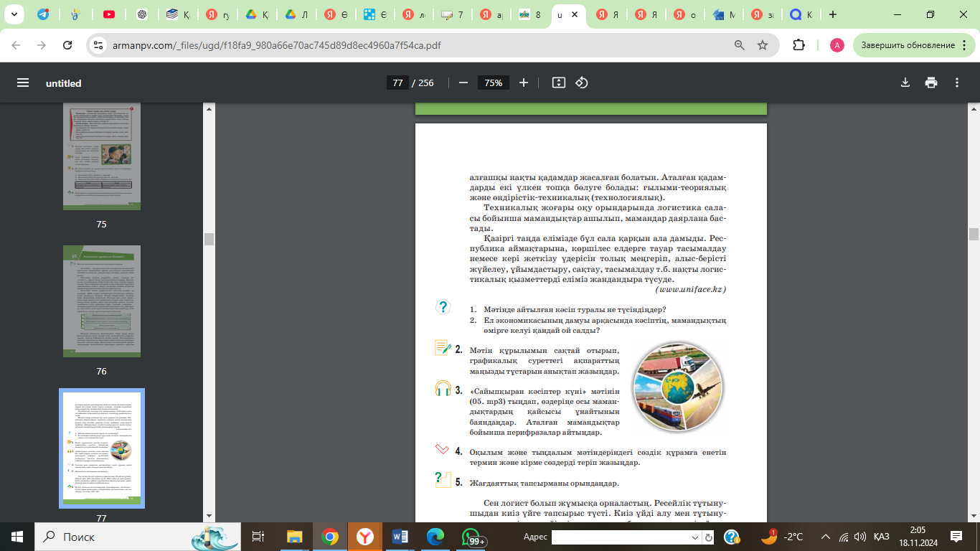
Task: Rotate the PDF counterclockwise
Action: click(582, 83)
